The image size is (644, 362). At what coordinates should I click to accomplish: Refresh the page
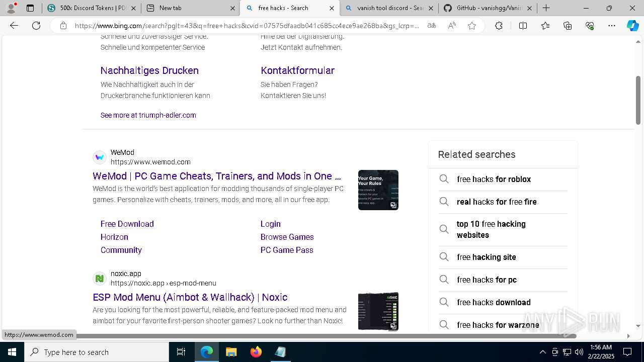[x=36, y=26]
